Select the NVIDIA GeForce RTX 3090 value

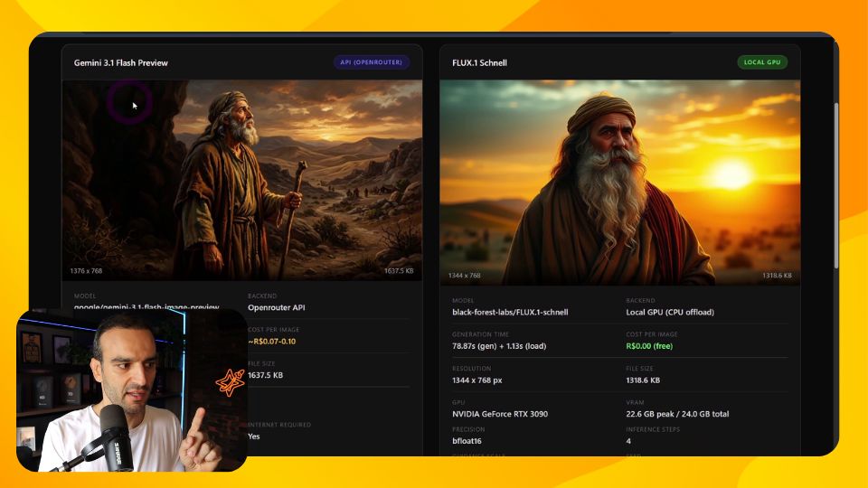500,415
